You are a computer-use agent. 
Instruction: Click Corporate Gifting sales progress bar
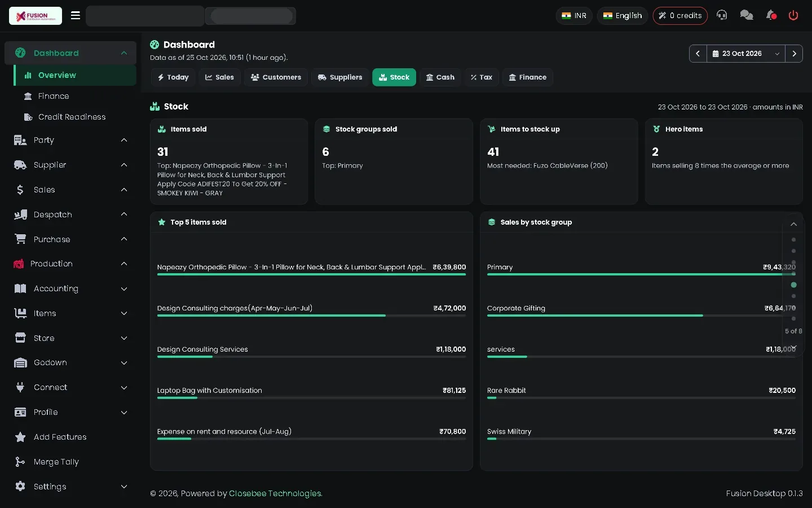point(641,316)
